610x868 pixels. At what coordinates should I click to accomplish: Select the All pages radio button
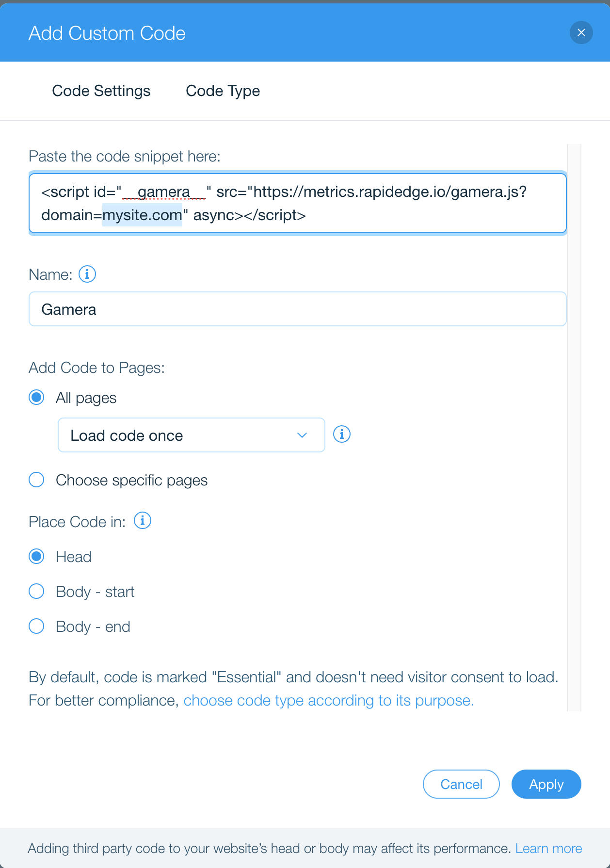click(37, 398)
